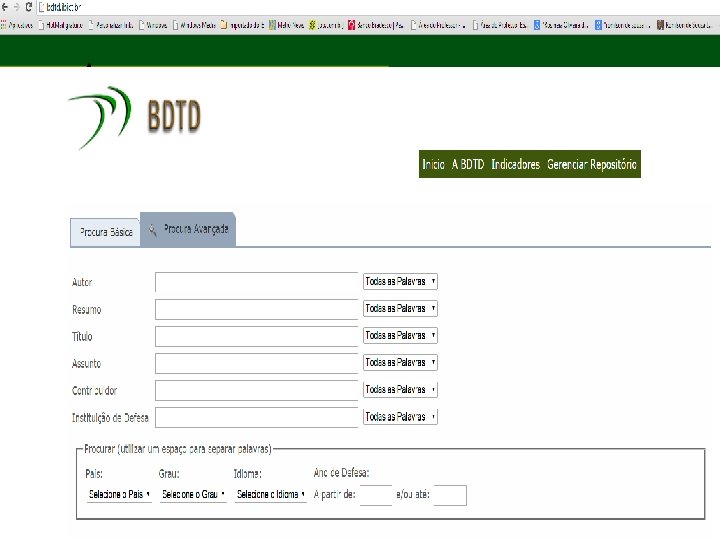
Task: Open Todas as Palavras dropdown for Assunto
Action: pos(400,363)
